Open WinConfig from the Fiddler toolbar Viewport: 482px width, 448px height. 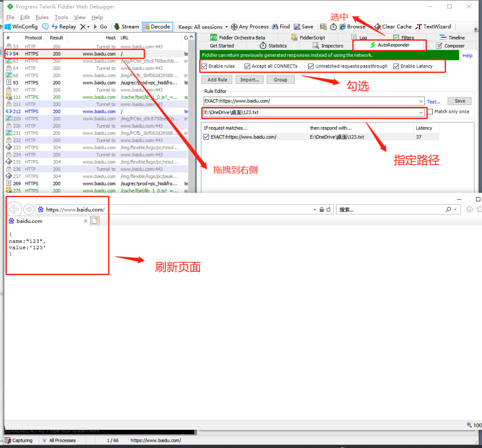tap(21, 27)
